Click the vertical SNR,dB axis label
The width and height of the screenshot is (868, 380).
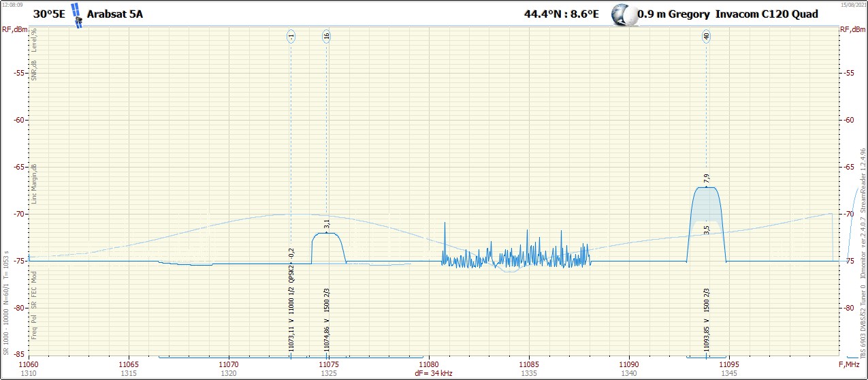tap(34, 69)
